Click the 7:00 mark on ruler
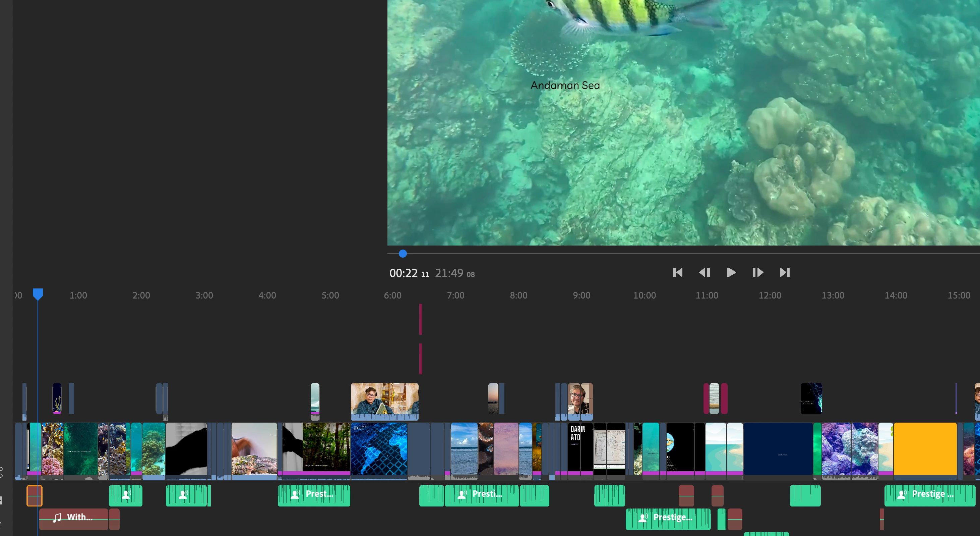 pos(455,296)
